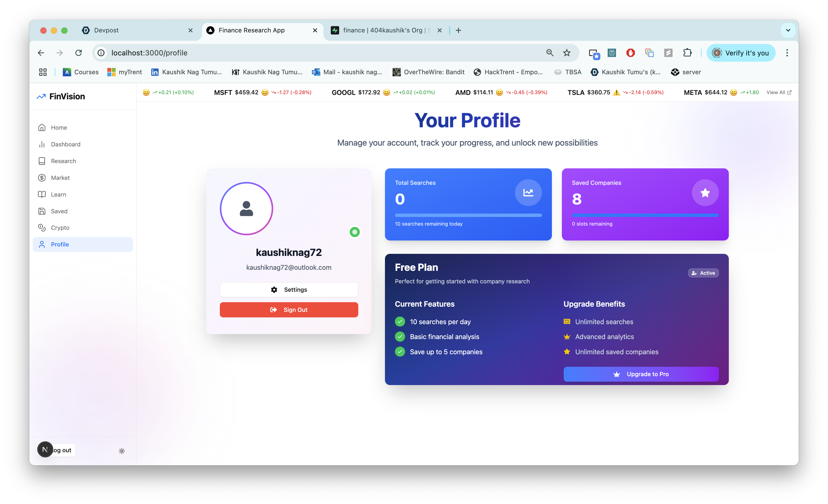Bookmark this page with star icon
The height and width of the screenshot is (504, 828).
[x=567, y=53]
